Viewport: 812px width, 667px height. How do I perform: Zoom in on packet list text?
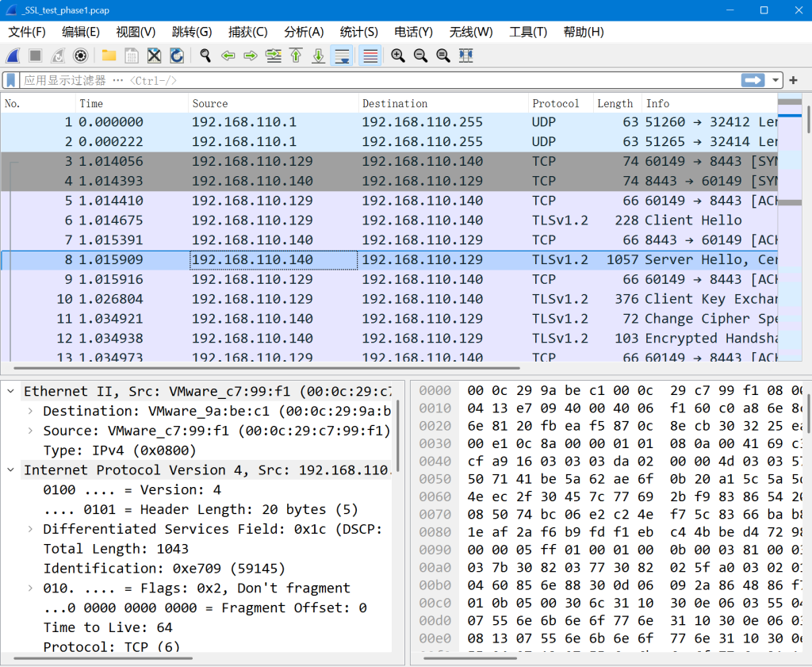(397, 56)
